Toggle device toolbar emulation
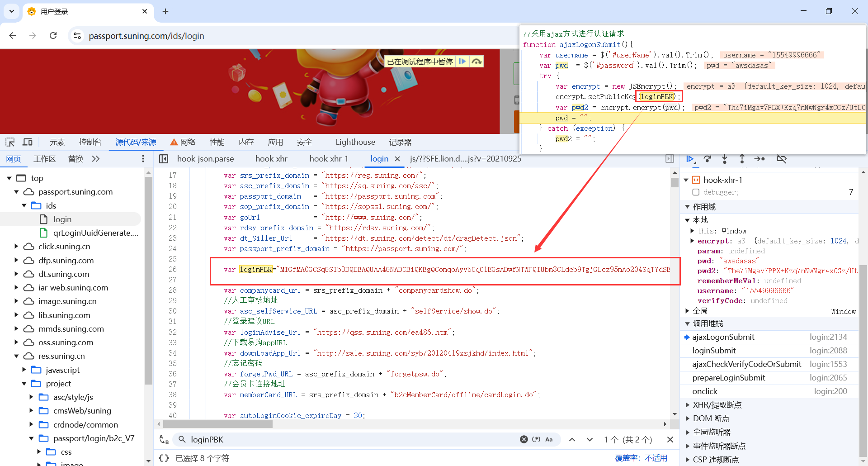Viewport: 868px width, 466px height. tap(28, 142)
